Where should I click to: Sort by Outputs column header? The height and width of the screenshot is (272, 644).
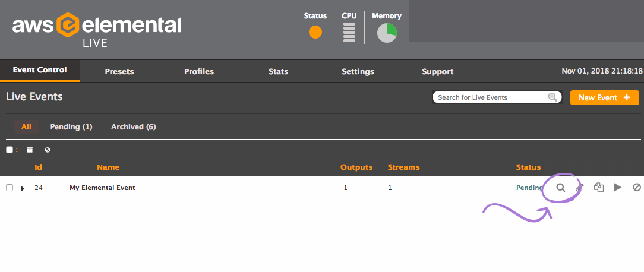(356, 167)
